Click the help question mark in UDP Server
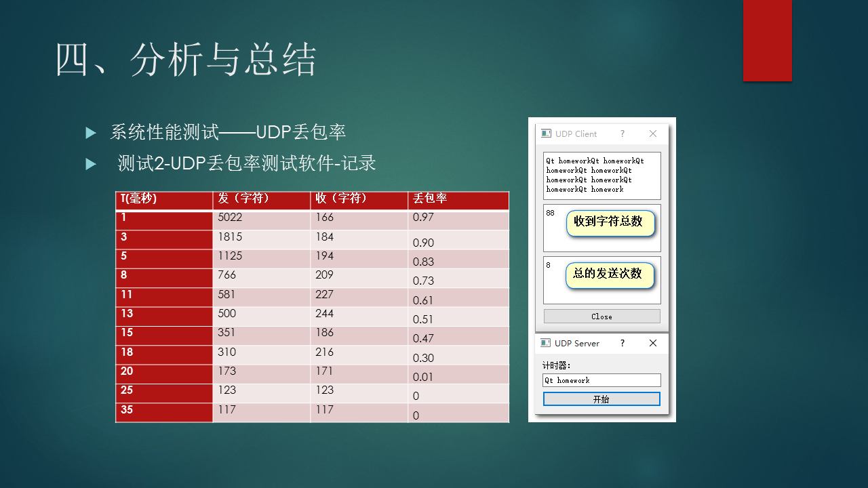Viewport: 868px width, 488px height. click(623, 343)
